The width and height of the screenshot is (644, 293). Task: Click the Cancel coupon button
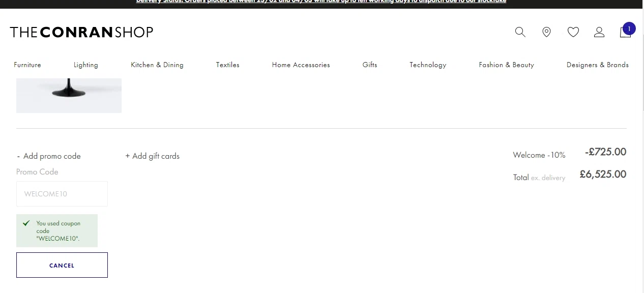click(62, 265)
